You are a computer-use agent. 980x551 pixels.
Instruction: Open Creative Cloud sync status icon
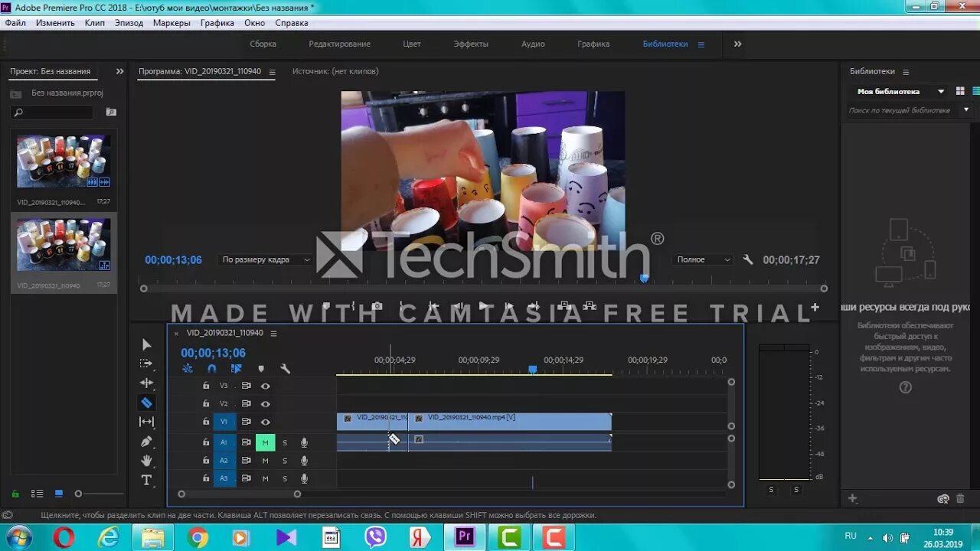point(943,499)
